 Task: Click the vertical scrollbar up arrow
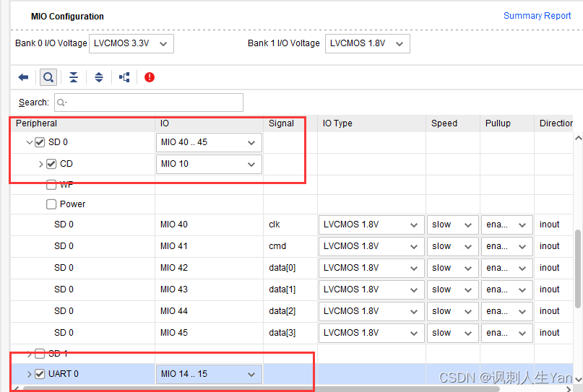tap(578, 138)
